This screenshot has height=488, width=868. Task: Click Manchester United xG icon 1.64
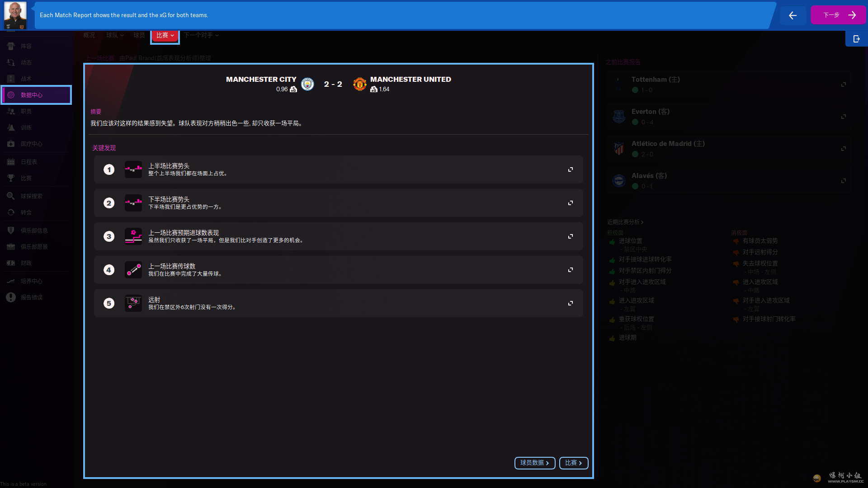(x=374, y=89)
